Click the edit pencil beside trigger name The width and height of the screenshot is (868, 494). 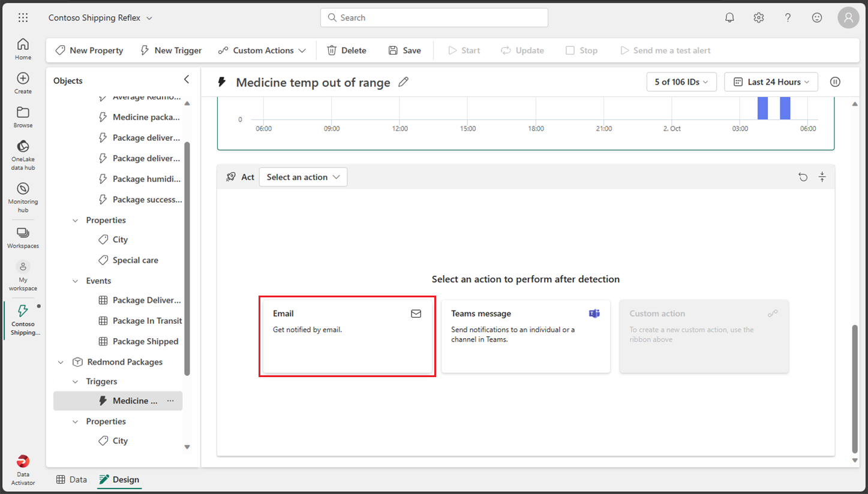coord(404,82)
